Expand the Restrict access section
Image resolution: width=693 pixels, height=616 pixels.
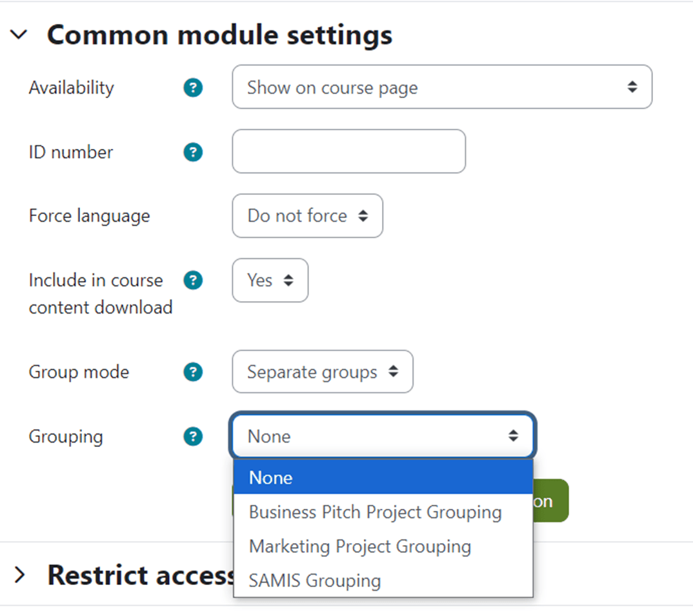coord(20,574)
